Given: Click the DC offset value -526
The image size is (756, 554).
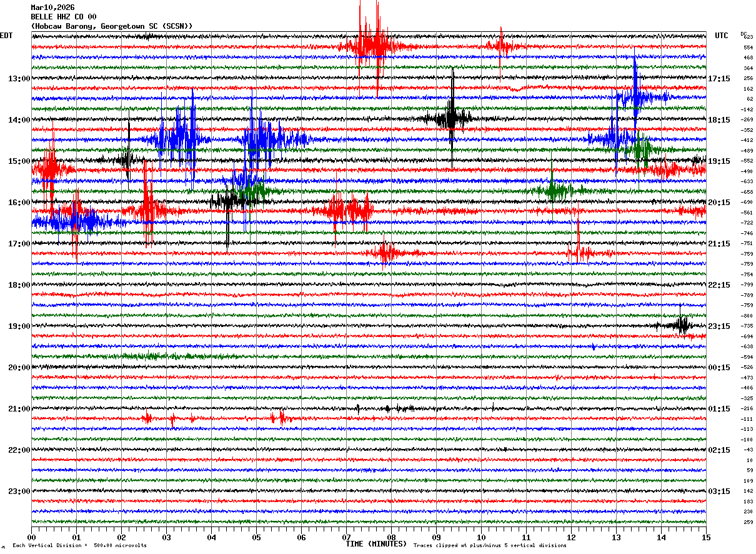Looking at the screenshot, I should pos(748,368).
